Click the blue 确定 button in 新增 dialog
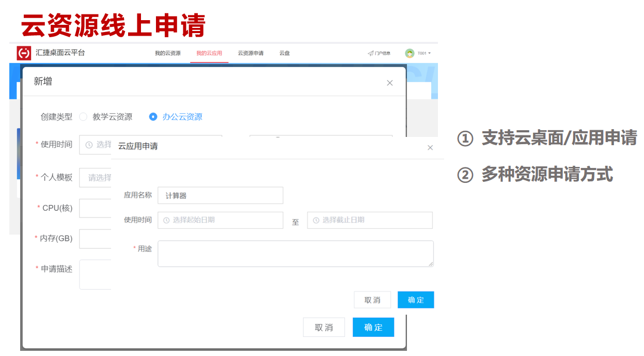The height and width of the screenshot is (356, 644). [373, 327]
